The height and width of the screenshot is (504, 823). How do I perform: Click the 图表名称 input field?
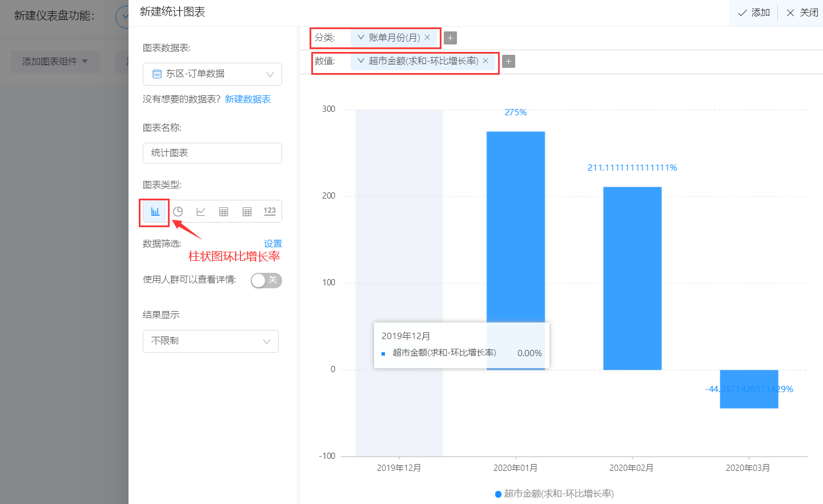point(212,153)
